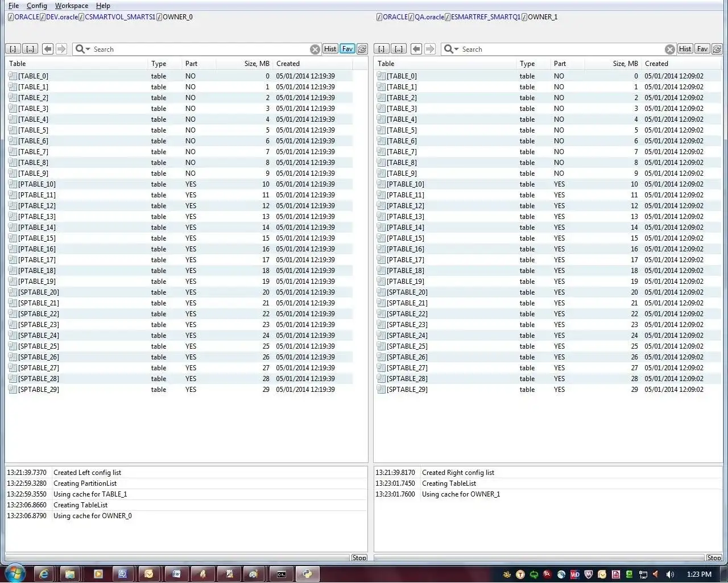
Task: Open Windows Explorer folder in taskbar
Action: (70, 574)
